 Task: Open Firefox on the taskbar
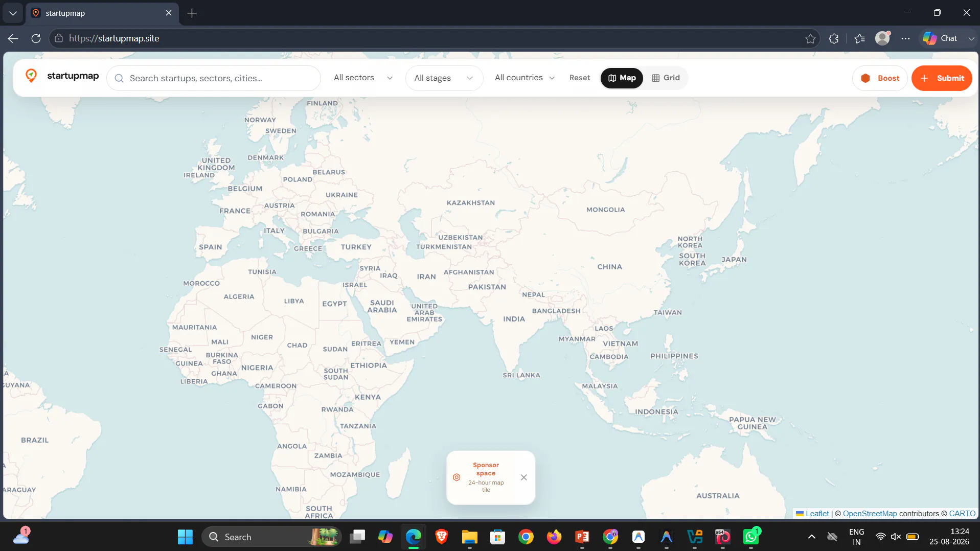click(554, 537)
